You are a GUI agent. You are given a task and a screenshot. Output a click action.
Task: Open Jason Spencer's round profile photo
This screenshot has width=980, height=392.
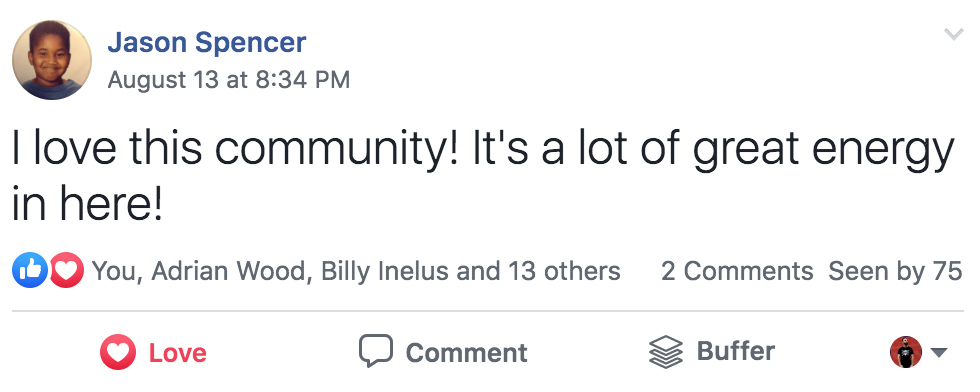52,60
